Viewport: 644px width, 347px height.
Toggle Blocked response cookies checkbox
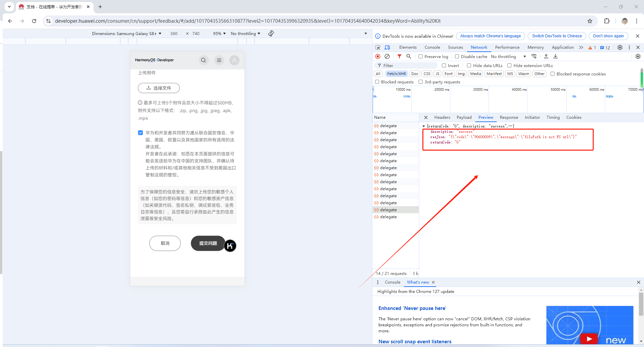(552, 74)
